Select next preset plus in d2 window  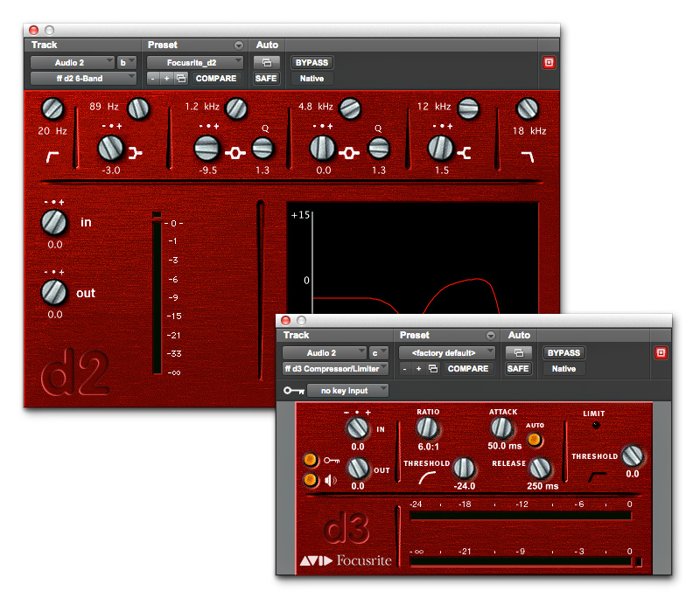click(x=166, y=79)
